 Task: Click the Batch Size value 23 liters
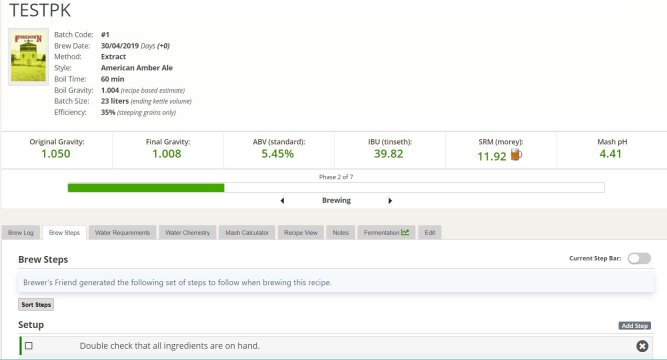click(x=115, y=101)
